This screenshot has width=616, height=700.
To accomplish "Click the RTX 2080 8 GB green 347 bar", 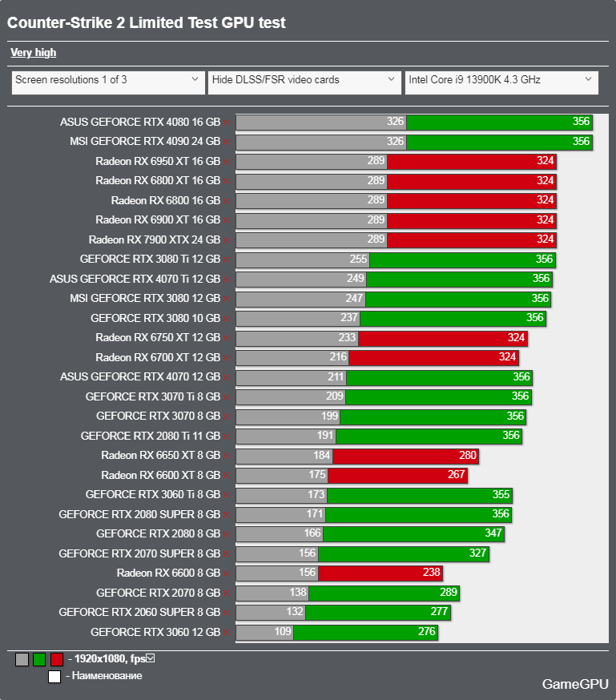I will (x=413, y=534).
